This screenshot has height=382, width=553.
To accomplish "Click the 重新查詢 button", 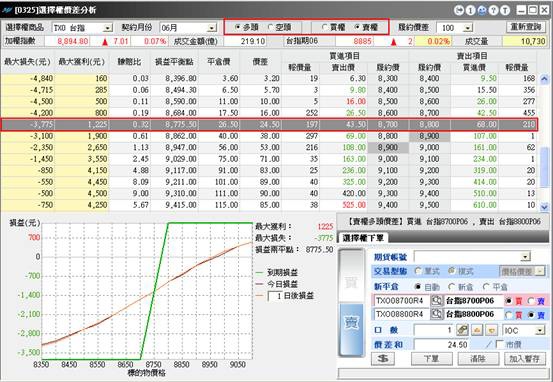I will click(525, 27).
